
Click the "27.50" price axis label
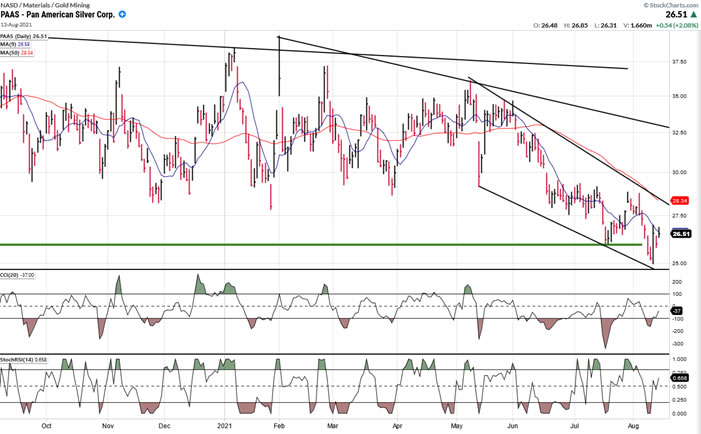click(680, 216)
